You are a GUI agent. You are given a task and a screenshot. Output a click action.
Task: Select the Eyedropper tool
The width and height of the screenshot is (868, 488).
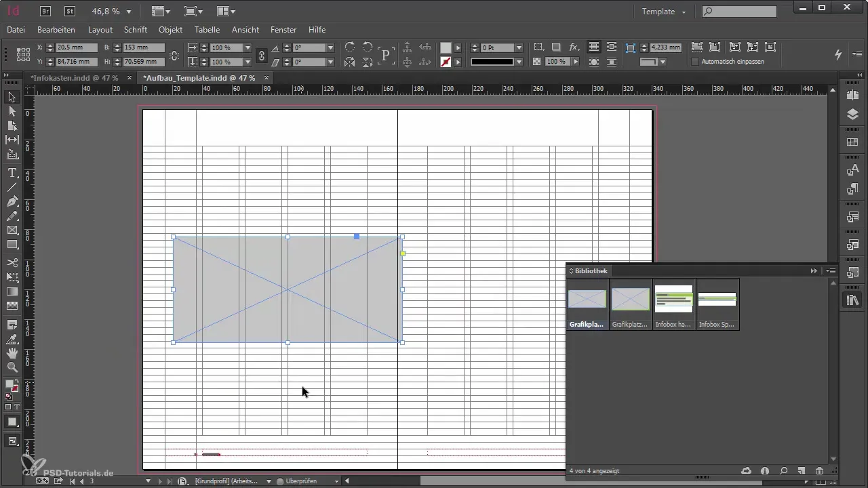click(12, 339)
